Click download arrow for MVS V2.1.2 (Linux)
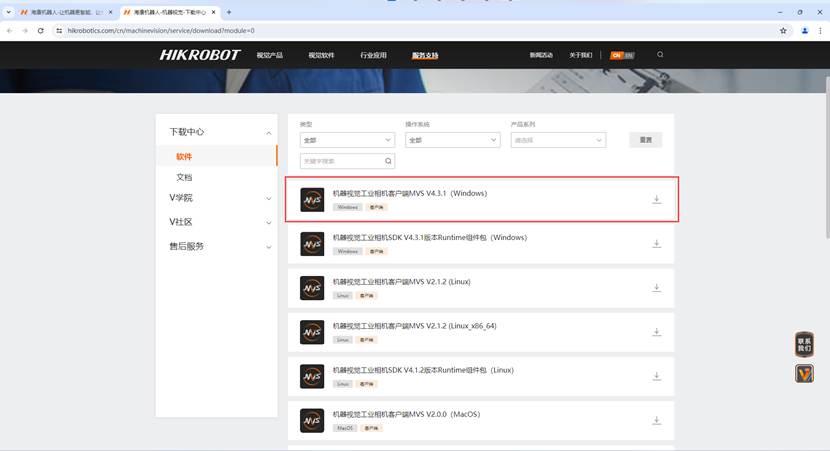 [x=656, y=287]
